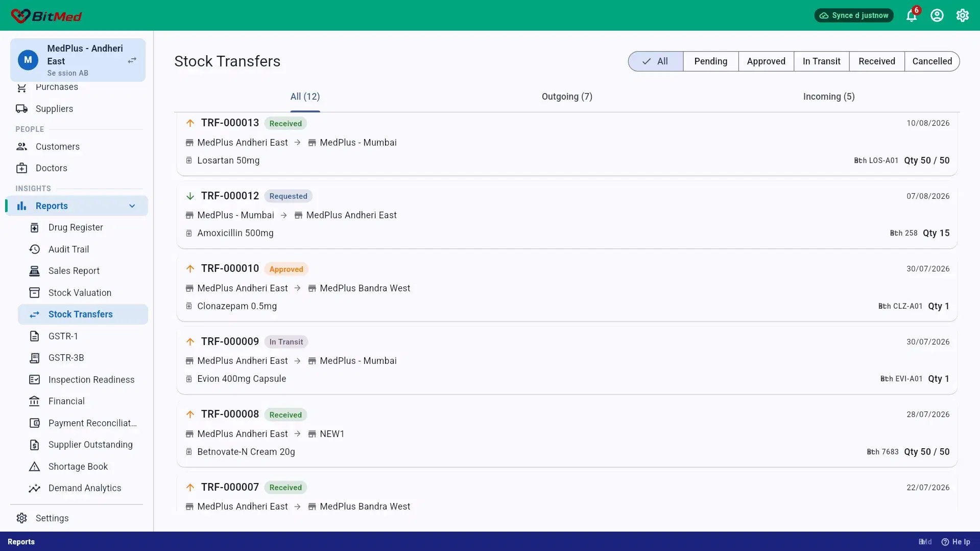Image resolution: width=980 pixels, height=551 pixels.
Task: Click Betnovate-N Cream 20g item name
Action: point(246,452)
